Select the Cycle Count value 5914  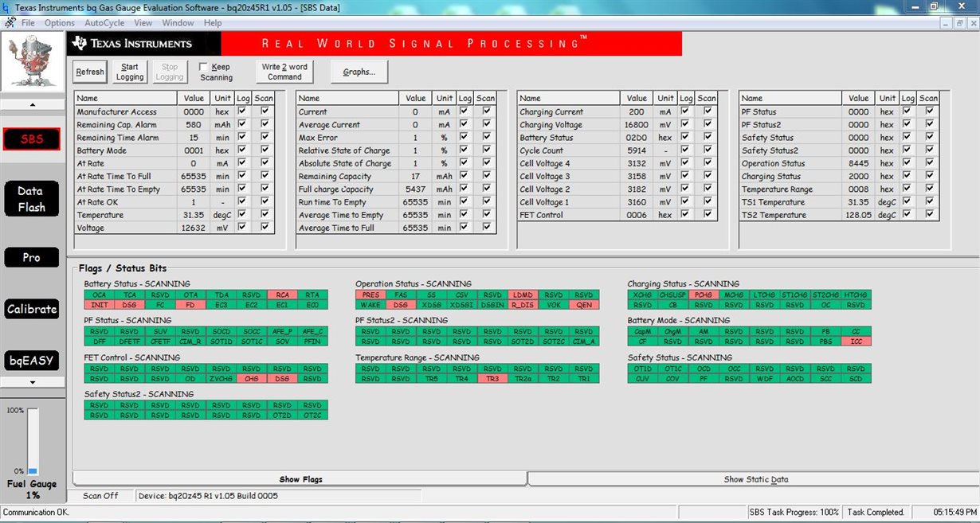pos(637,150)
